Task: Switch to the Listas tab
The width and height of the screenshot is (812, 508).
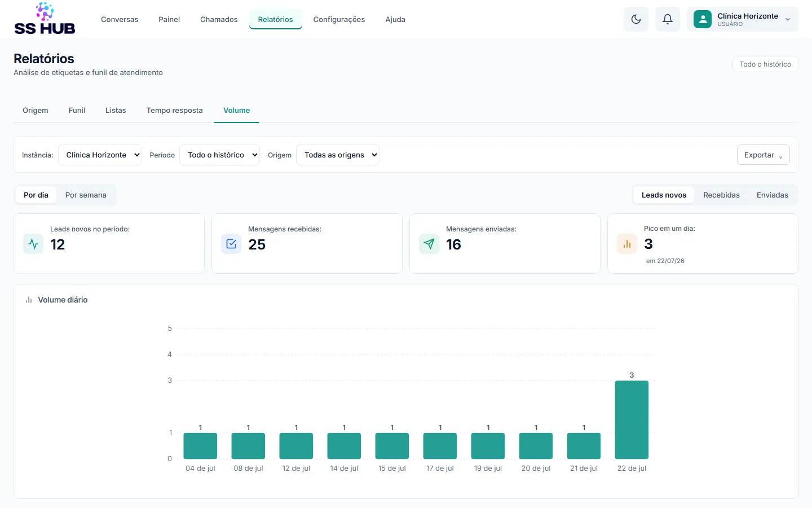Action: tap(116, 110)
